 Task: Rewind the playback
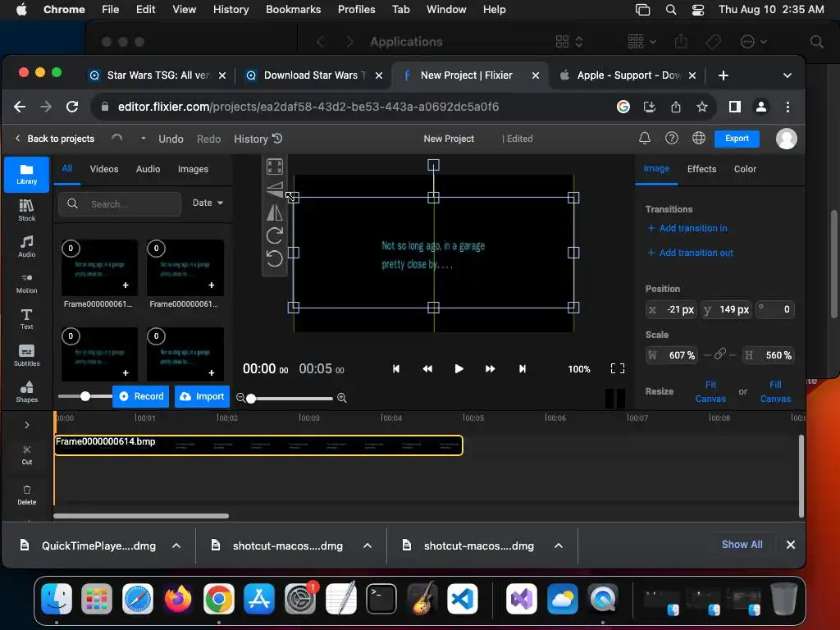coord(427,368)
